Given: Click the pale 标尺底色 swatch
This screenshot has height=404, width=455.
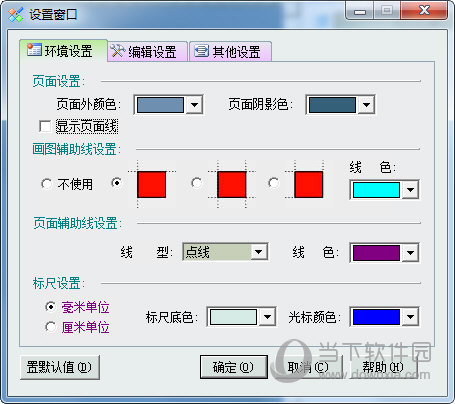Looking at the screenshot, I should (233, 317).
